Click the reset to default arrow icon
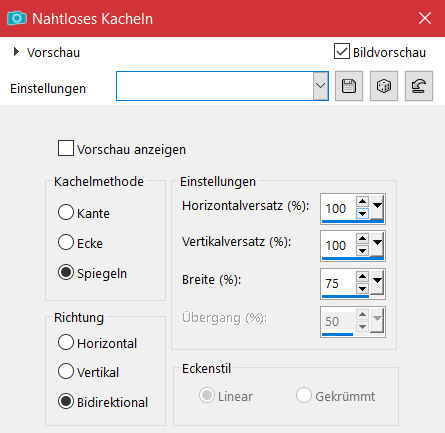This screenshot has height=433, width=445. point(419,86)
